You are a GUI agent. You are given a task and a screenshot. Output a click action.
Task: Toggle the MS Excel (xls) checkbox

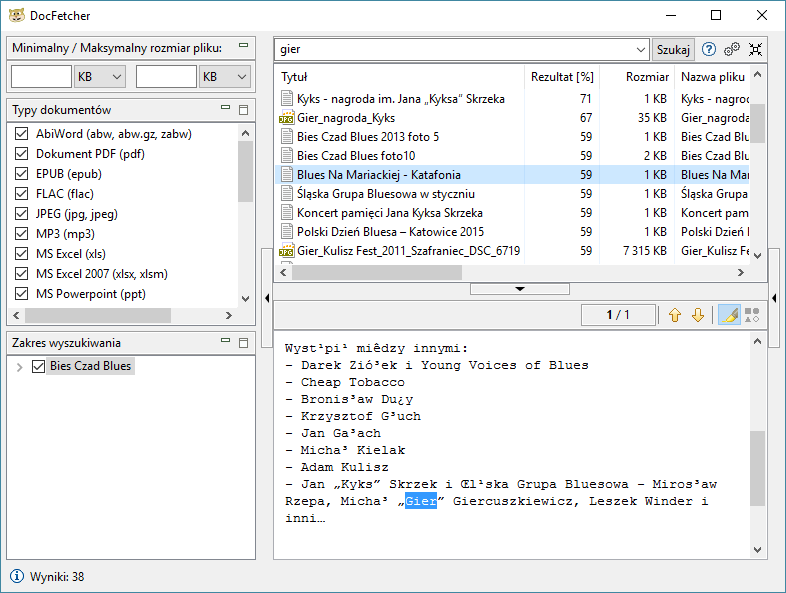pyautogui.click(x=22, y=254)
